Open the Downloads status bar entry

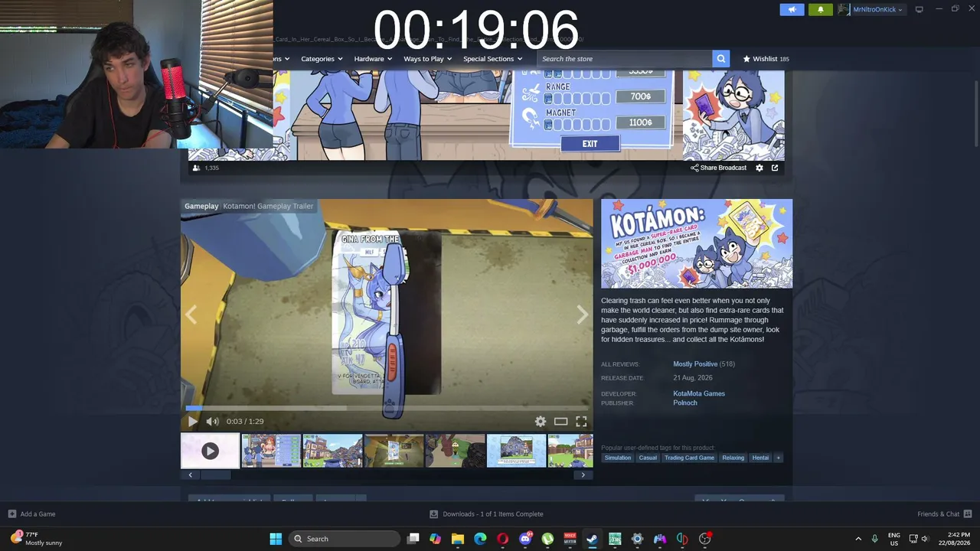pyautogui.click(x=486, y=514)
